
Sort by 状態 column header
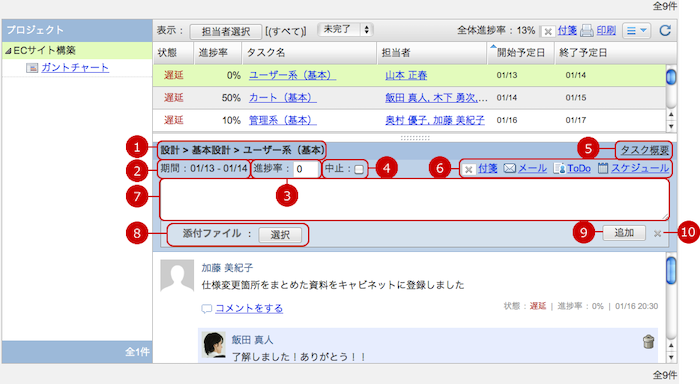click(173, 53)
